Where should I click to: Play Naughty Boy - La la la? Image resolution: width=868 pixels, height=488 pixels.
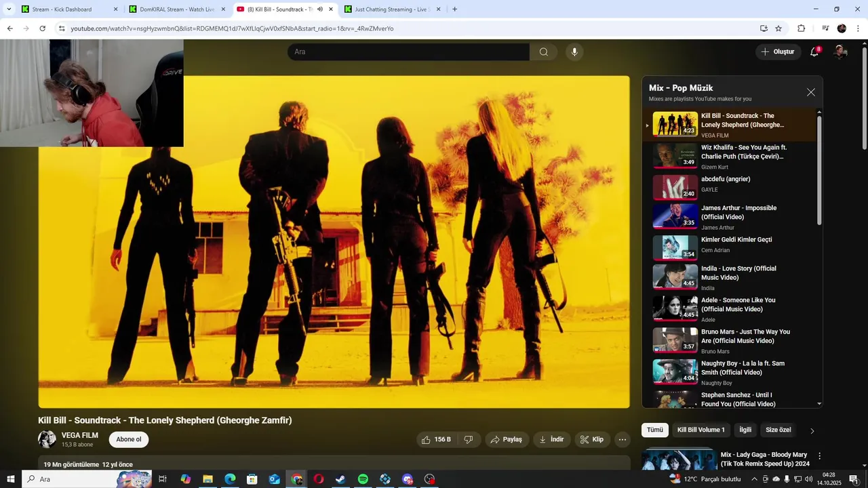[731, 372]
